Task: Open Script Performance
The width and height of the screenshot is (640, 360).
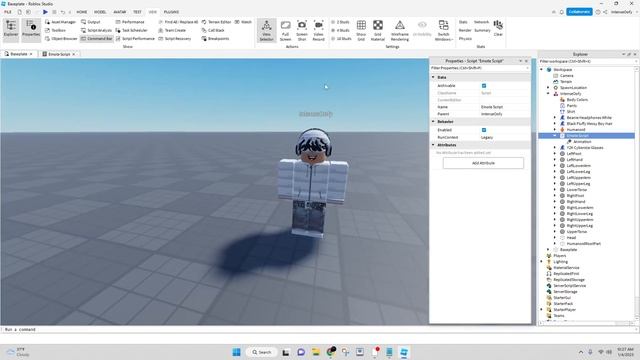Action: [135, 38]
